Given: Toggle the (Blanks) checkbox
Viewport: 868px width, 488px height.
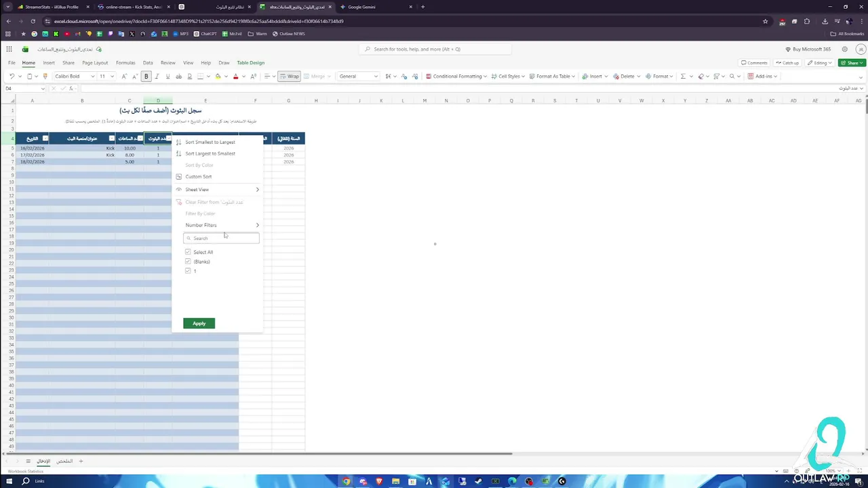Looking at the screenshot, I should [188, 262].
